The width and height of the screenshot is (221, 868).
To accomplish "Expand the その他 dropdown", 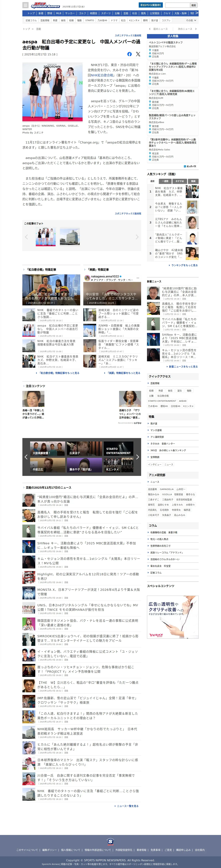I will (x=191, y=20).
